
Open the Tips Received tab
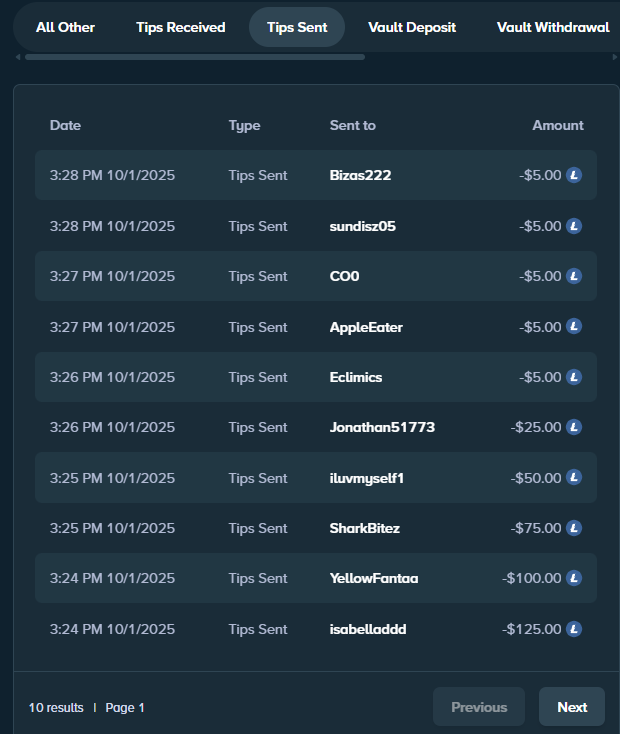[x=181, y=27]
